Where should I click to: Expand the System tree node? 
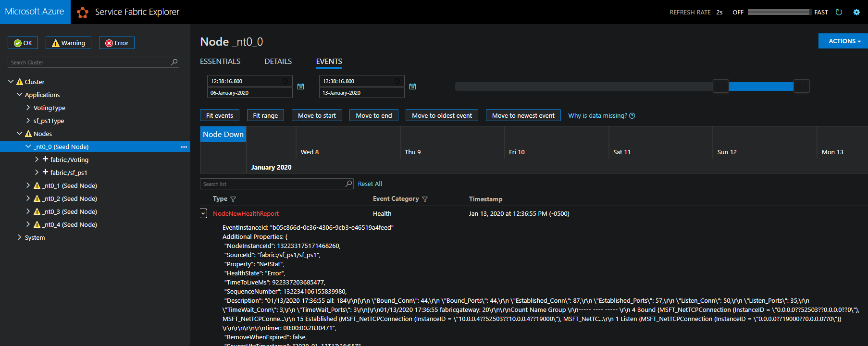point(20,237)
